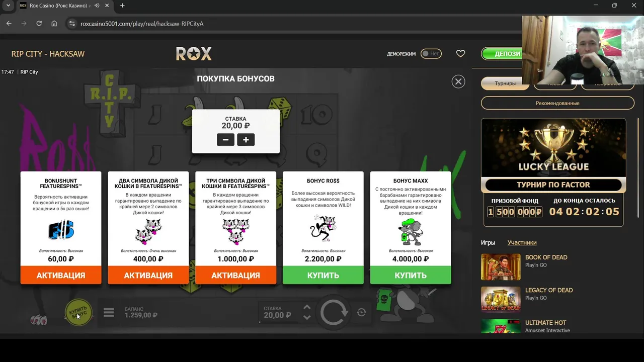Open Ultimate Hot game thumbnail
The height and width of the screenshot is (362, 644).
click(501, 326)
